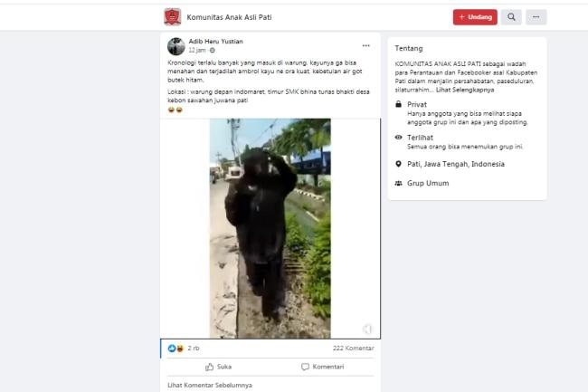Expand description with Lihat Selengkapnya

465,90
